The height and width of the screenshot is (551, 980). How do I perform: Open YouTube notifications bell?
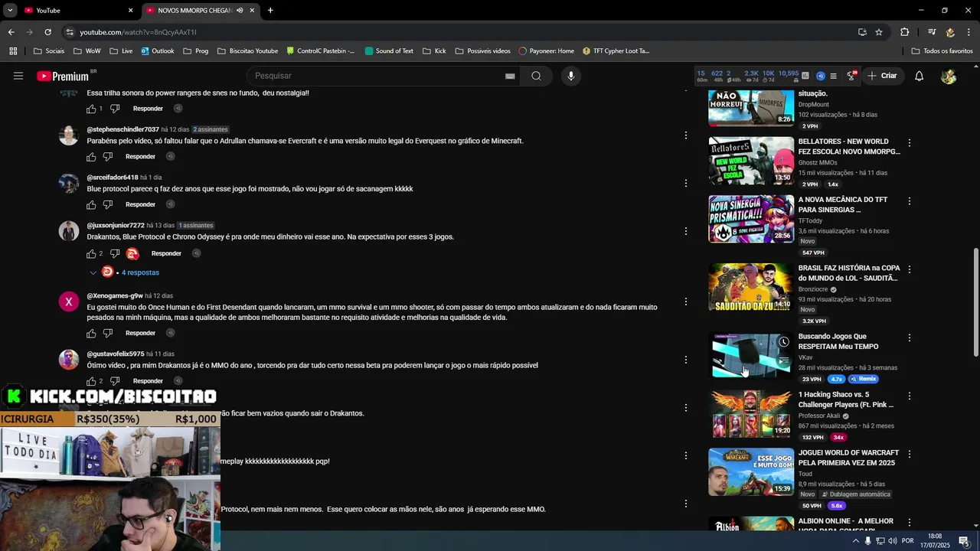[919, 76]
